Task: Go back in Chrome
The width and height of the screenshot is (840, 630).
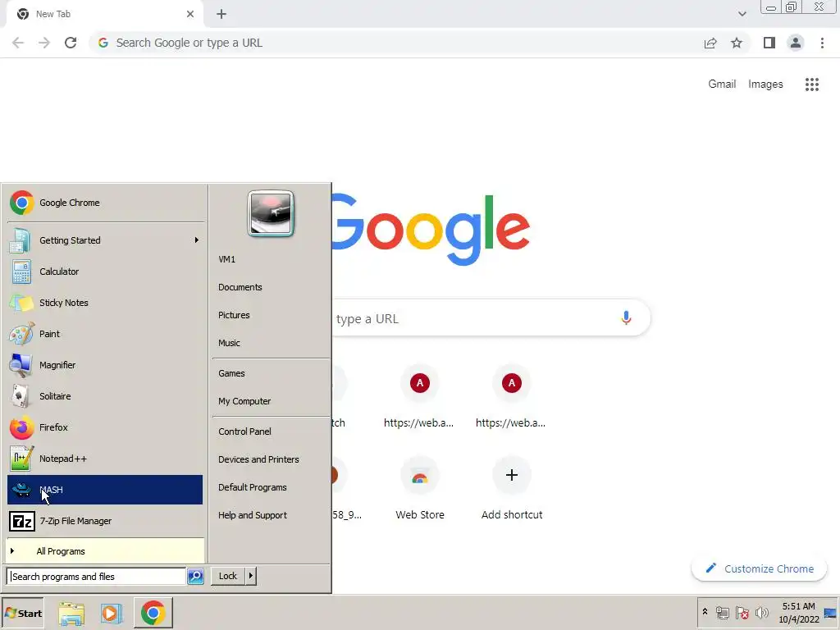Action: (x=18, y=43)
